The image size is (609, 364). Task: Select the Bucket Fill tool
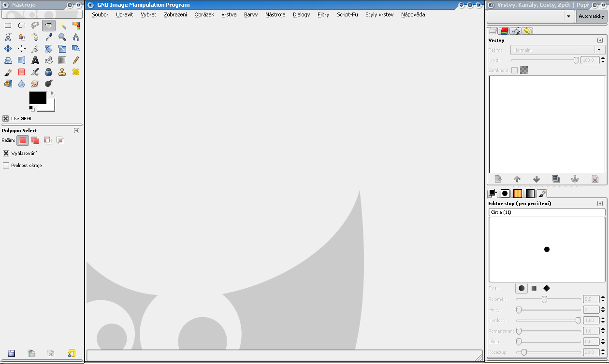click(49, 60)
